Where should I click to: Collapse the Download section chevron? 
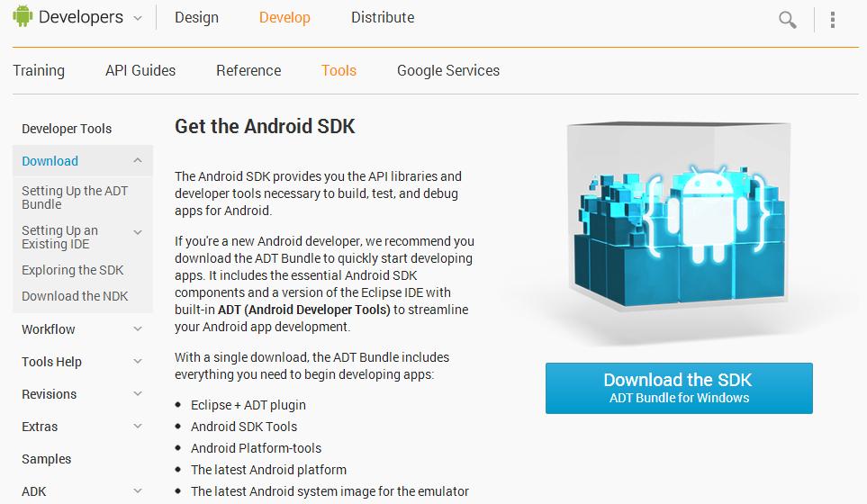(138, 161)
